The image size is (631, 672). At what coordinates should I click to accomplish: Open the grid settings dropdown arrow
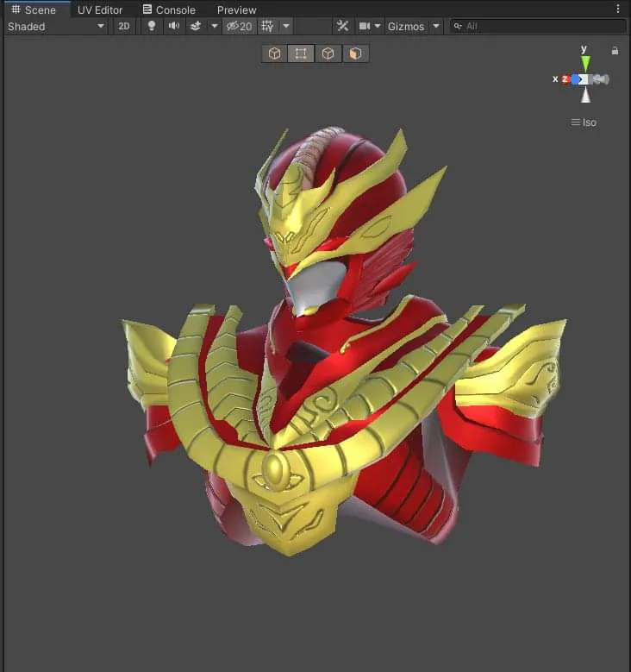286,26
